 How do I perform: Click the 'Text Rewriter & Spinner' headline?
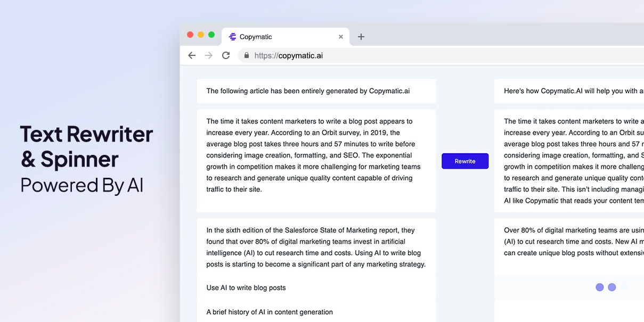pyautogui.click(x=86, y=146)
